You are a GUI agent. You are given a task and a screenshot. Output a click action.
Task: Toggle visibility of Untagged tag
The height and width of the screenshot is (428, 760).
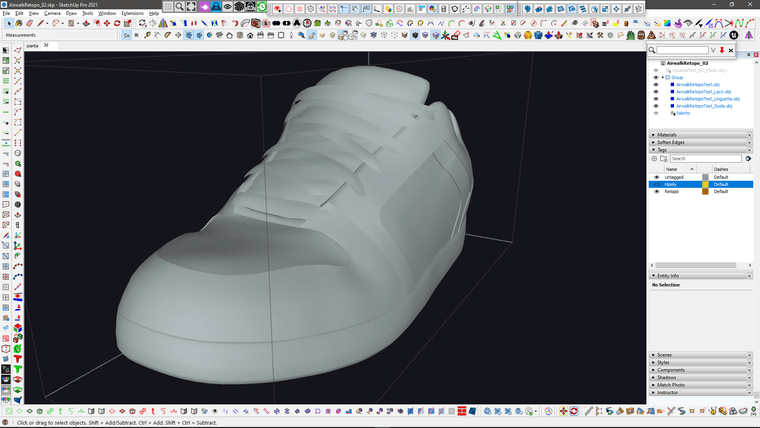coord(656,177)
